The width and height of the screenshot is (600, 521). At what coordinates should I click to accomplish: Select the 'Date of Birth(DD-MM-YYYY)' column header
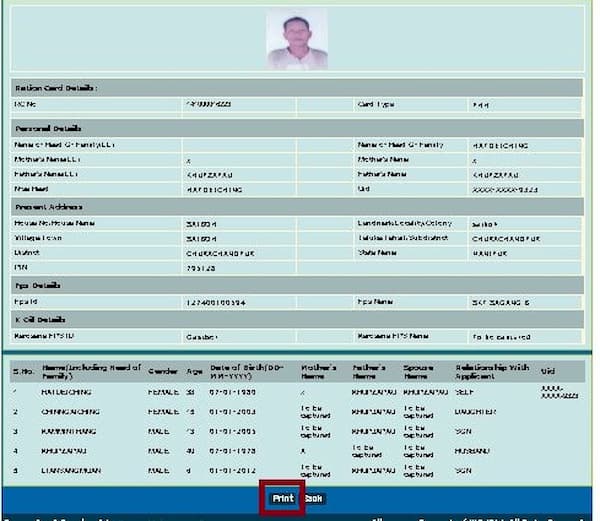(247, 371)
